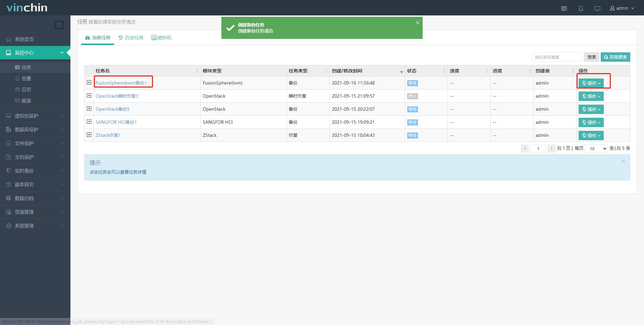Click the notification bell icon
This screenshot has width=644, height=325.
[581, 8]
